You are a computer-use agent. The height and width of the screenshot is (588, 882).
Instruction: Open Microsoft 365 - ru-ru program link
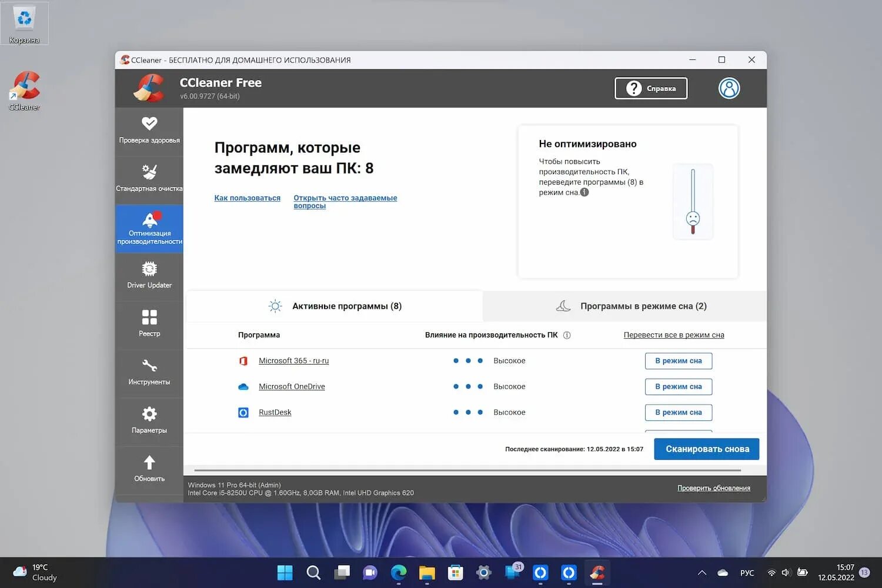pyautogui.click(x=294, y=361)
